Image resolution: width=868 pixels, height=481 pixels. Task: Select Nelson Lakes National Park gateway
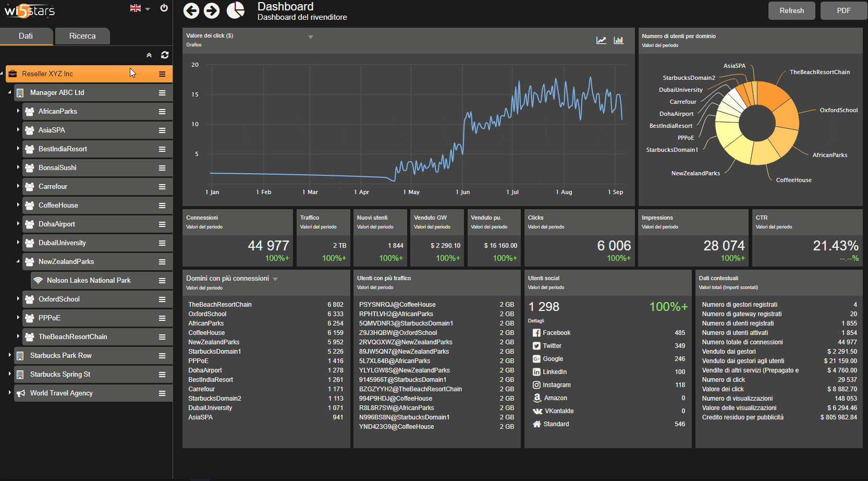[x=101, y=281]
